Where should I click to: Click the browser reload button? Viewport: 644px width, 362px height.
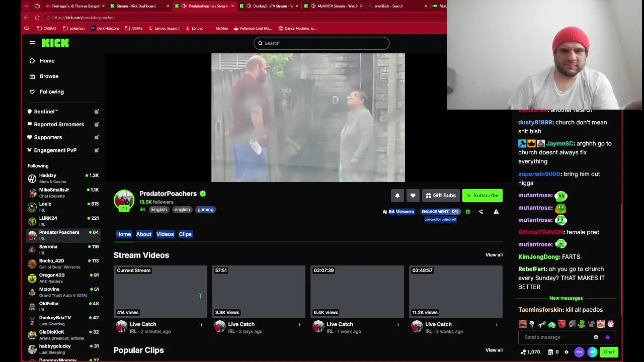(37, 18)
